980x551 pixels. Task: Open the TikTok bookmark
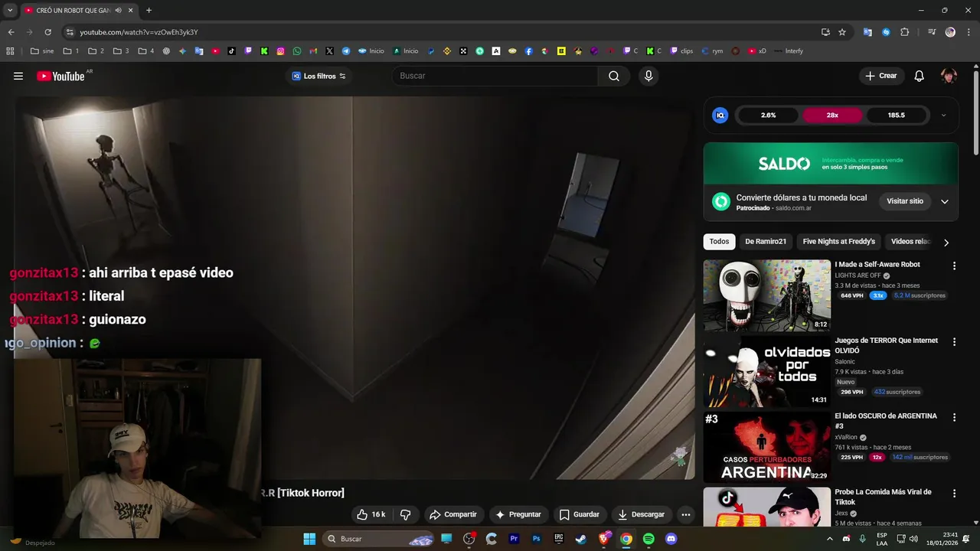pyautogui.click(x=232, y=51)
